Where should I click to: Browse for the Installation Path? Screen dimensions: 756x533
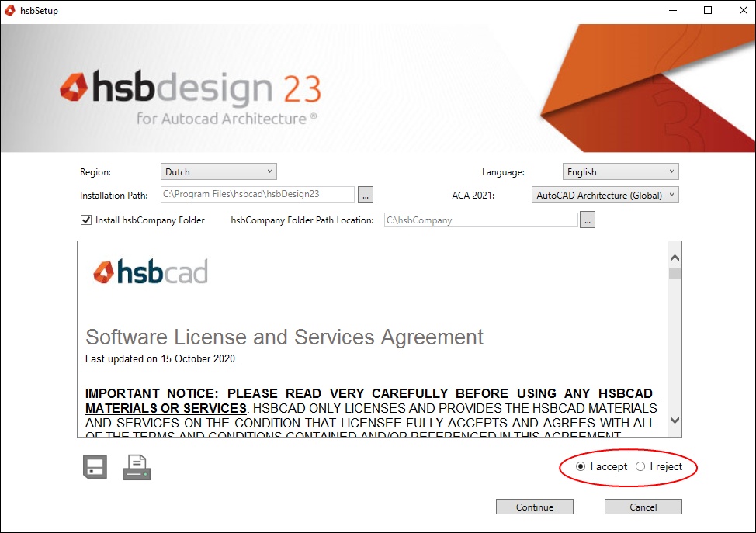pos(366,195)
